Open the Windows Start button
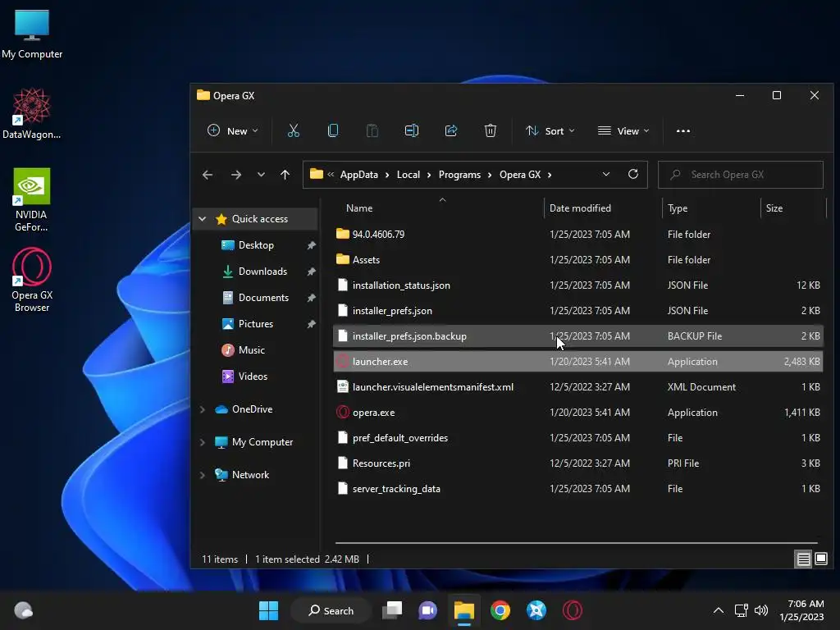Viewport: 840px width, 630px height. pyautogui.click(x=268, y=610)
